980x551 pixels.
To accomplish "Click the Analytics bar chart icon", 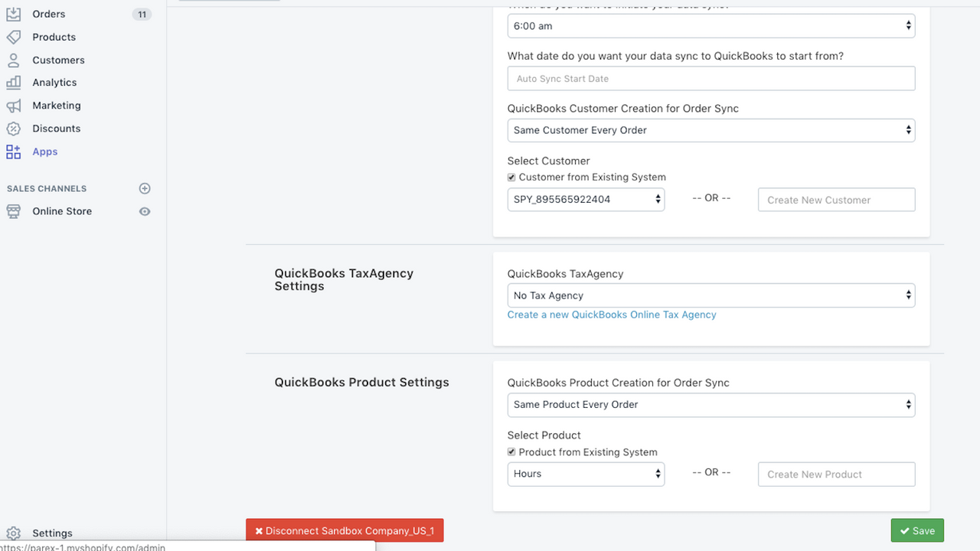I will point(14,83).
